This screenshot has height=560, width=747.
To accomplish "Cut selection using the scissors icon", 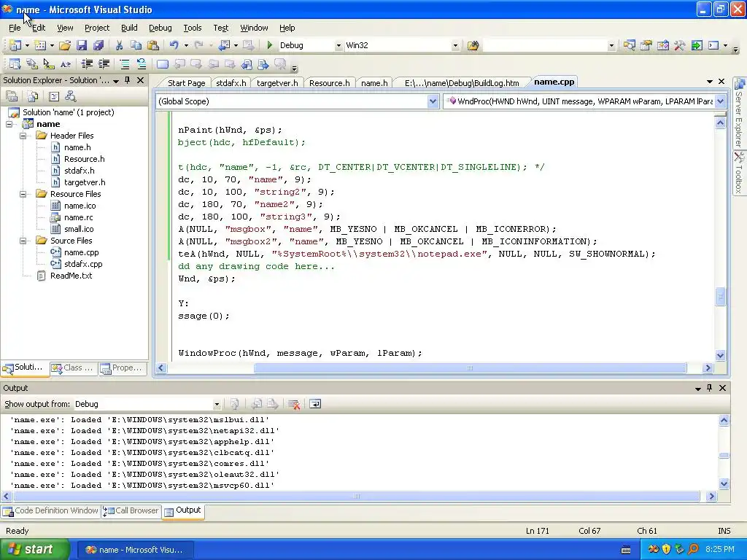I will [x=119, y=45].
